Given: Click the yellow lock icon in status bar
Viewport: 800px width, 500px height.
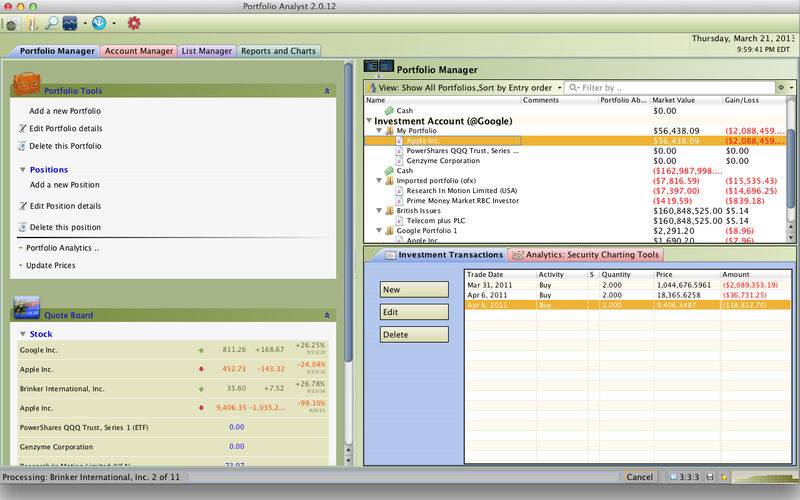Looking at the screenshot, I should pyautogui.click(x=724, y=477).
